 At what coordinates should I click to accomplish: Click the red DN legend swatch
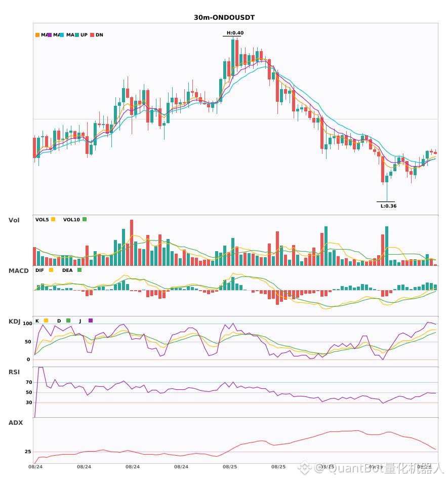point(92,35)
